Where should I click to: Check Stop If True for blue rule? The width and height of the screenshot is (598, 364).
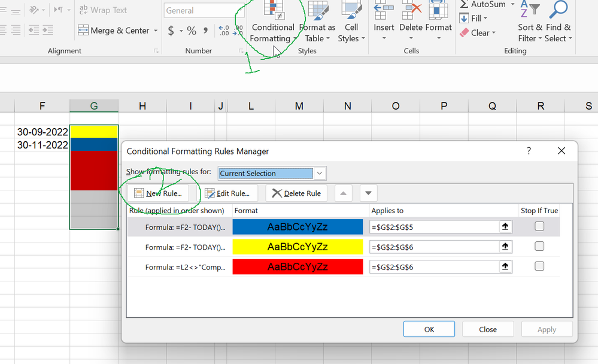539,227
